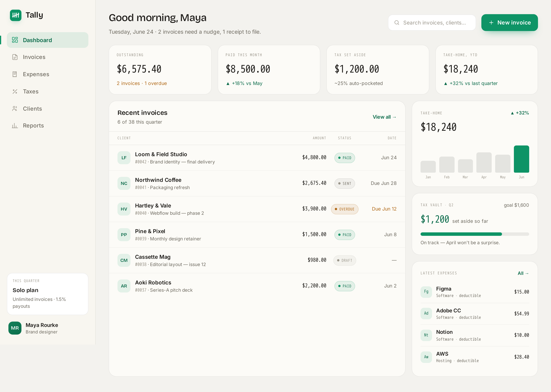
Task: Click the Expenses receipt icon
Action: (x=15, y=74)
